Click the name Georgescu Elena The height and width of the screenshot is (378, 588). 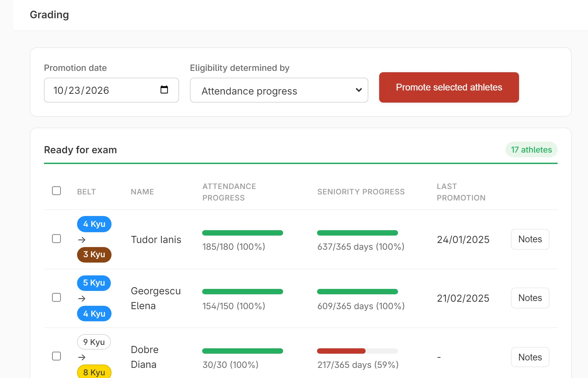click(x=156, y=298)
